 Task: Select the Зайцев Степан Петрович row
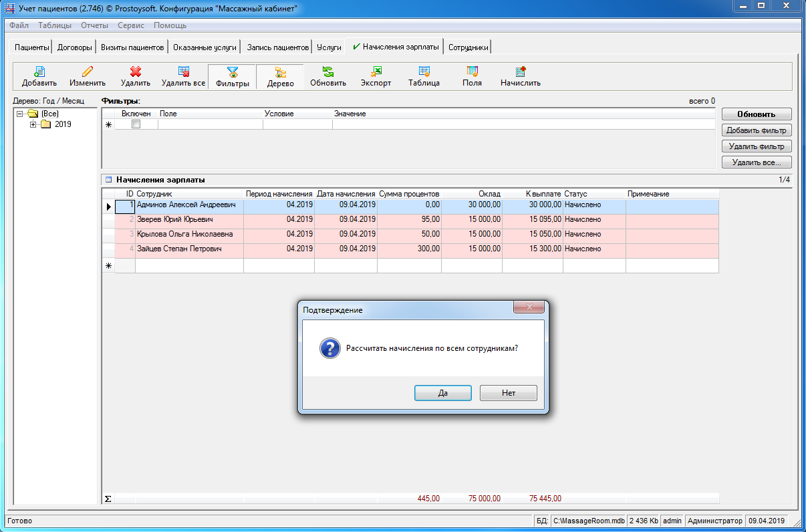[x=179, y=249]
